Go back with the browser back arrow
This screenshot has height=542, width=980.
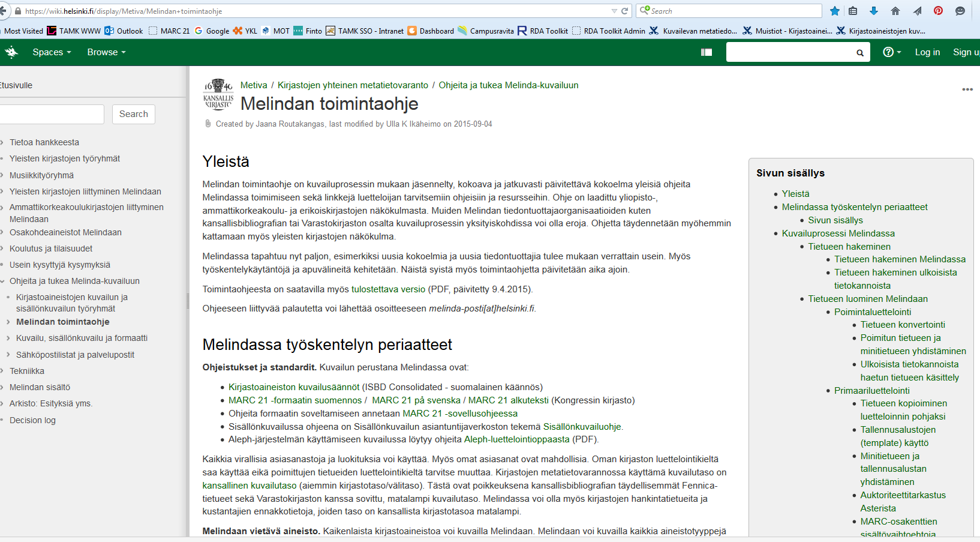pos(3,11)
